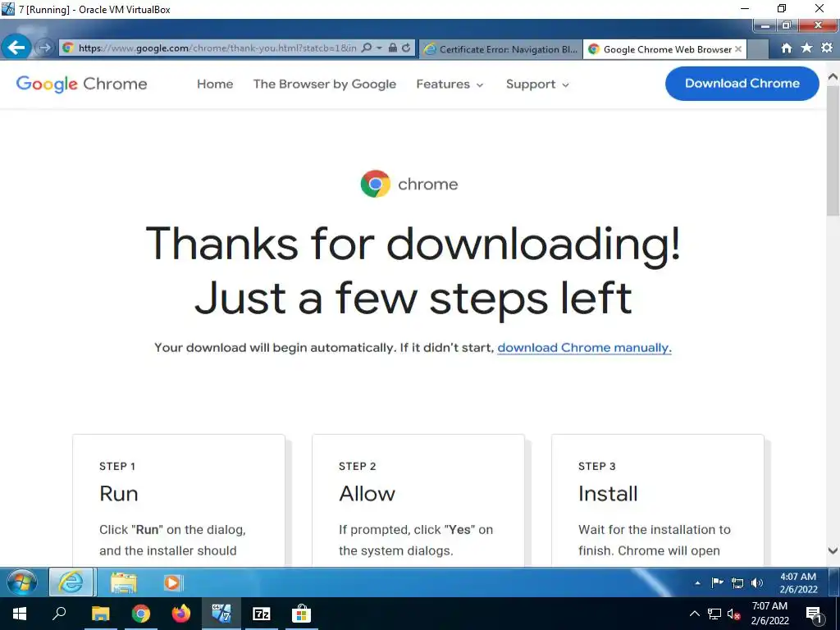
Task: Open 7-Zip from host taskbar
Action: pyautogui.click(x=262, y=614)
